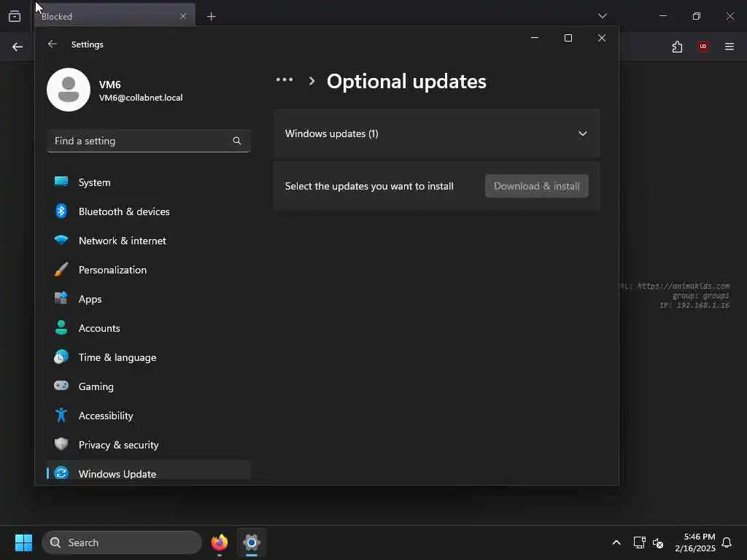Screen dimensions: 747x560
Task: Click the Accessibility figure icon
Action: click(x=61, y=415)
